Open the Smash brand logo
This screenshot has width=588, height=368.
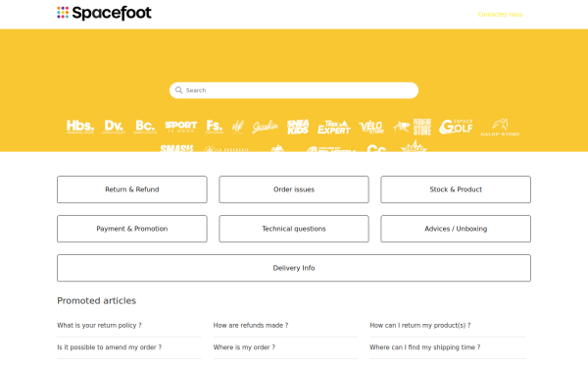pyautogui.click(x=176, y=148)
